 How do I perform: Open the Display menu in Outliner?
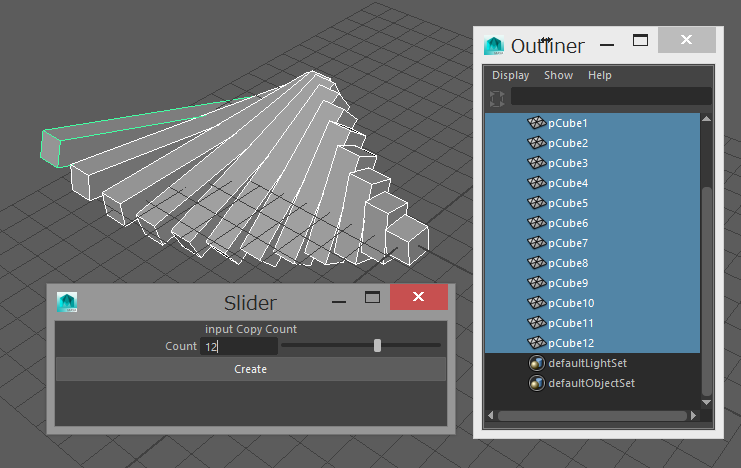point(510,75)
